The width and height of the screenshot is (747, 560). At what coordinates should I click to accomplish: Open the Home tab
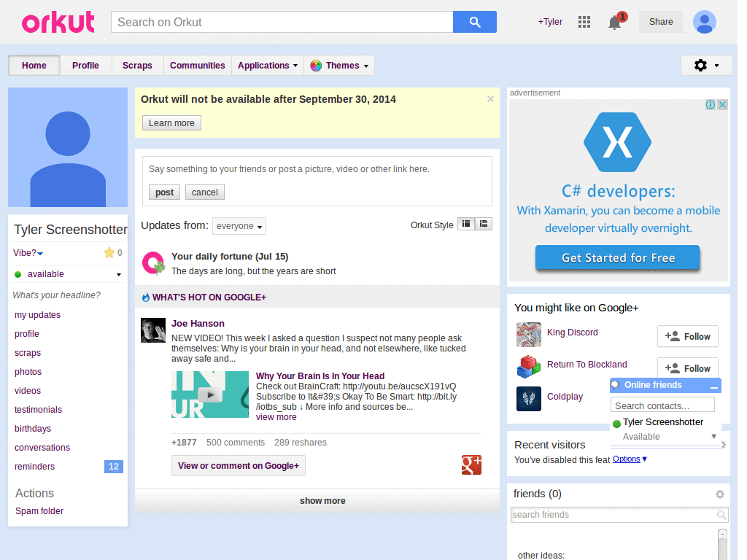pyautogui.click(x=34, y=66)
